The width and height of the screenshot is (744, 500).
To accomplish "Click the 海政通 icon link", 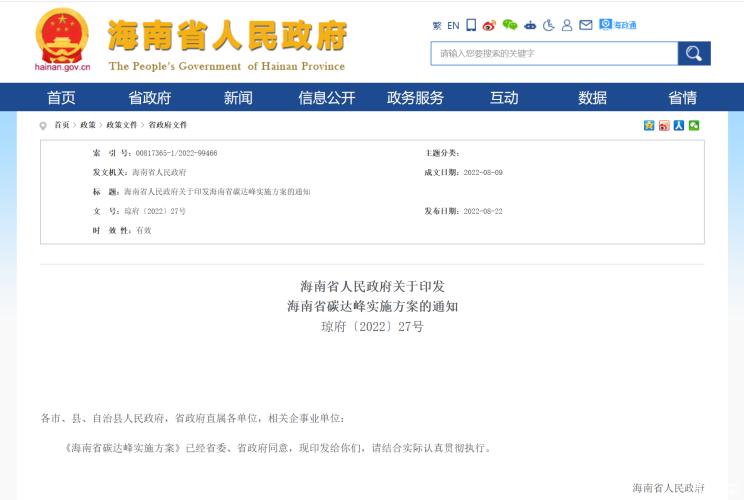I will [618, 25].
